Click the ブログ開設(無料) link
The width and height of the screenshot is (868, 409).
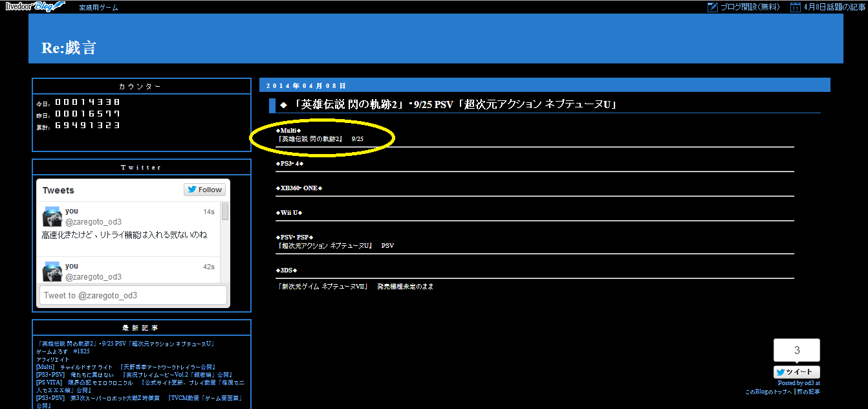coord(750,7)
